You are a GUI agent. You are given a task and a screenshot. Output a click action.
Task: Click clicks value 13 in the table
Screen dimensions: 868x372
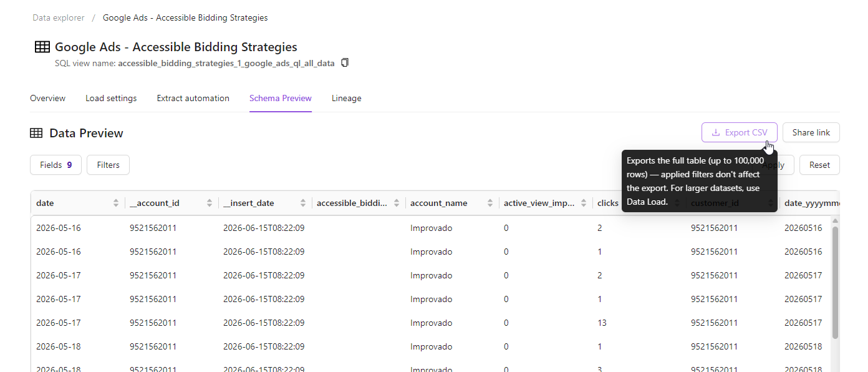(x=602, y=323)
